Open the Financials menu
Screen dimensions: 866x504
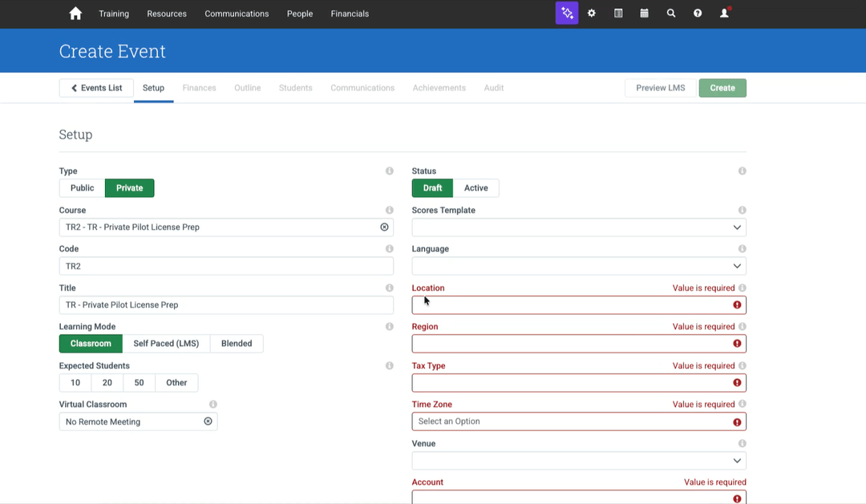(350, 14)
